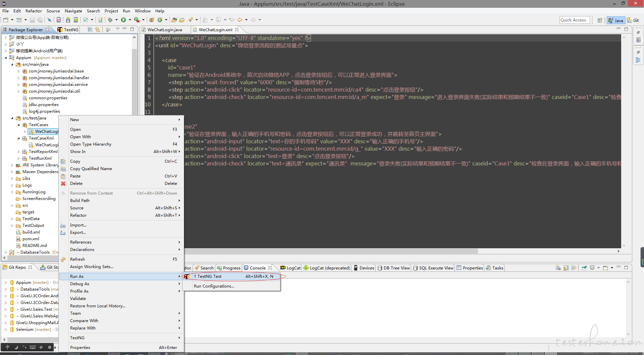The width and height of the screenshot is (644, 355).
Task: Toggle Word Wrap in Console
Action: click(x=574, y=268)
